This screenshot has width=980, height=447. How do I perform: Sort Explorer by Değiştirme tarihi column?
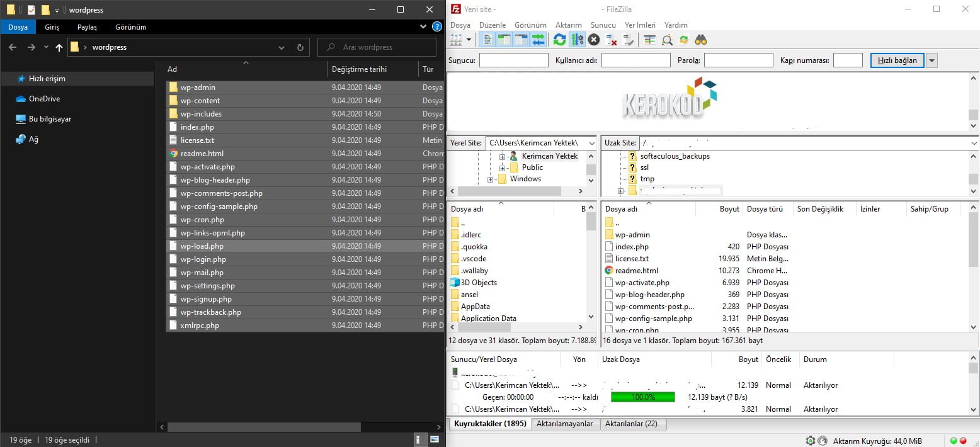pos(373,69)
